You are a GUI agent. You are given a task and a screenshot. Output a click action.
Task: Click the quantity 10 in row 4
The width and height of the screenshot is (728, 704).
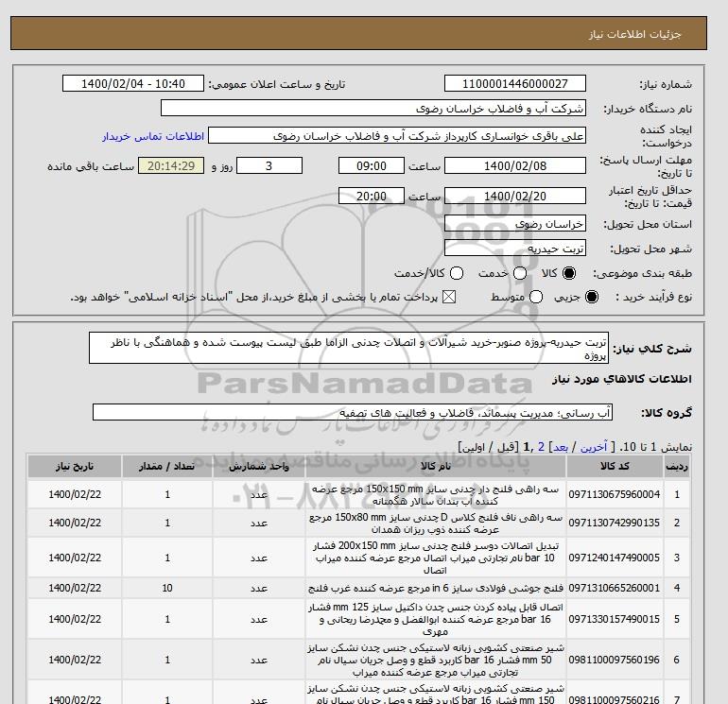[167, 588]
